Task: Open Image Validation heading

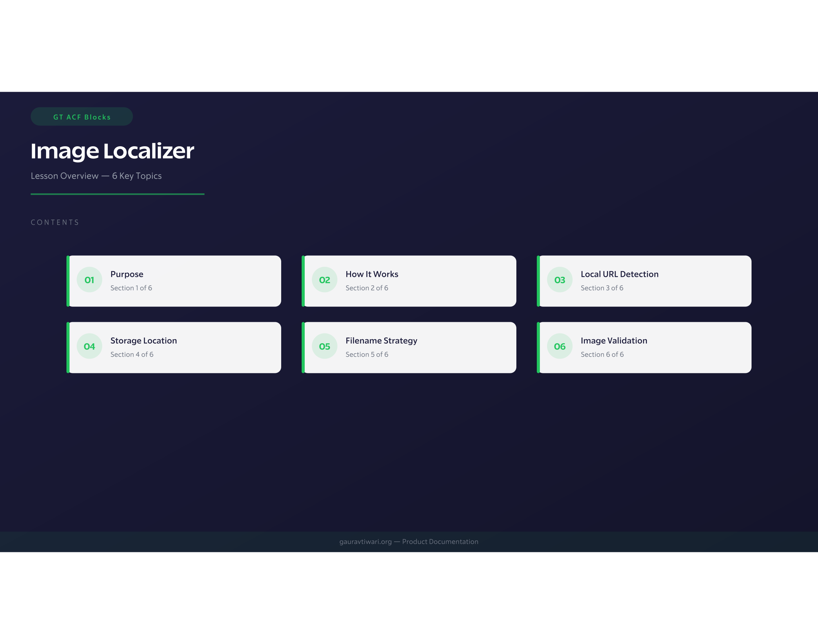Action: [614, 341]
